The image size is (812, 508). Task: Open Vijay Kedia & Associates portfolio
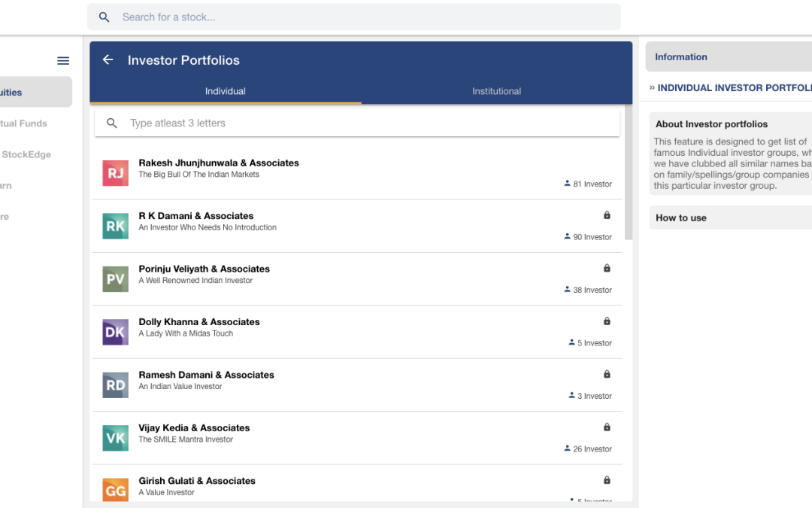tap(357, 438)
